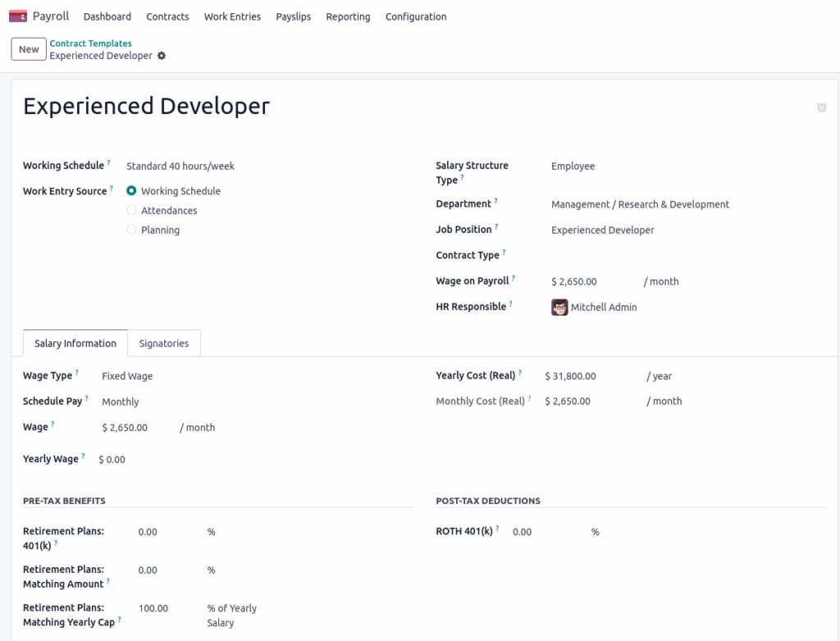Show help tooltip for Job Position

[496, 226]
